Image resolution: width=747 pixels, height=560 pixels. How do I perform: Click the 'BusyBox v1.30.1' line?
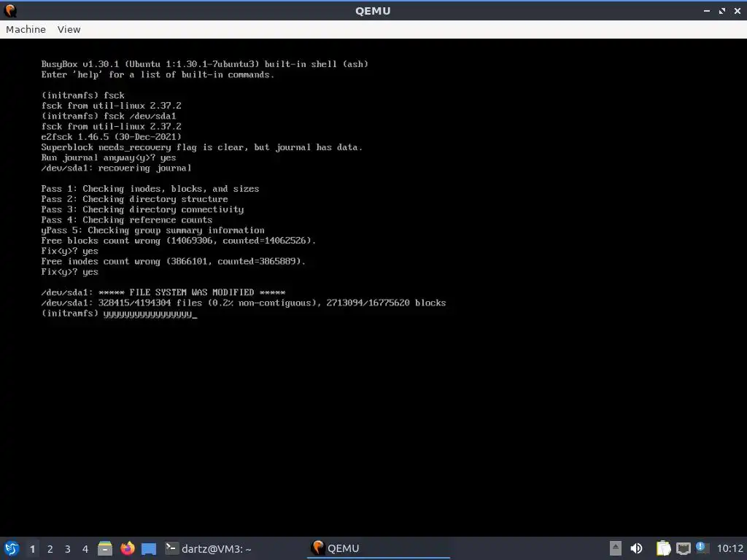(204, 64)
